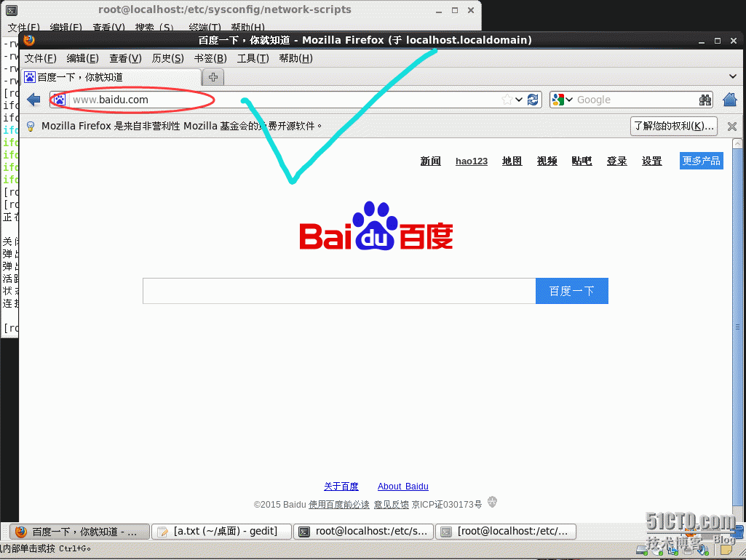
Task: Click the page vertical scrollbar
Action: point(737,328)
